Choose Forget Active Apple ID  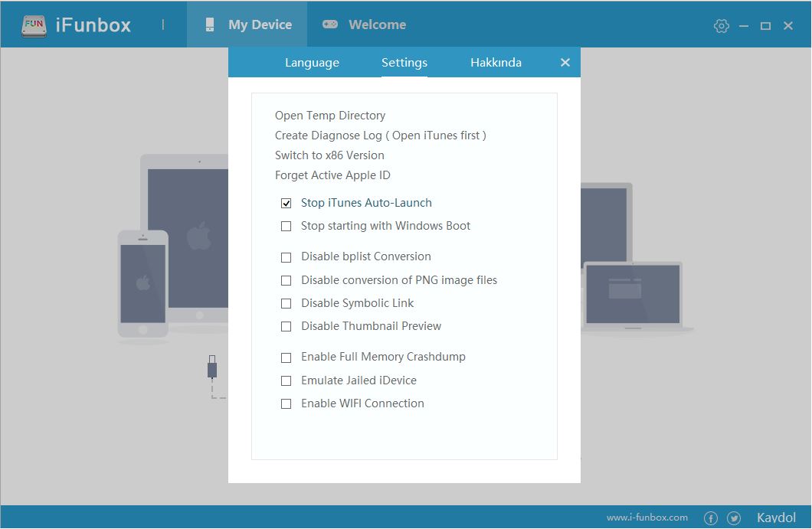point(332,175)
